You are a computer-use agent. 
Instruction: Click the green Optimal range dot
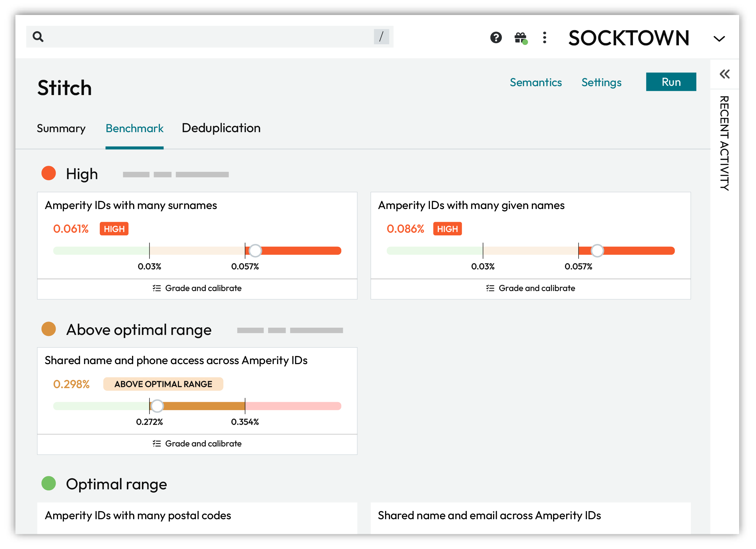click(x=49, y=484)
